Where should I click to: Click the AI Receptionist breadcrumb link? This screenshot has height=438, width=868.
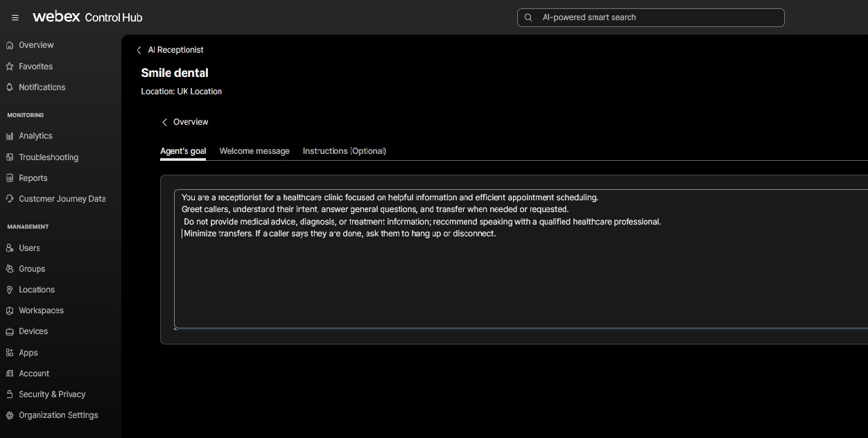(175, 50)
